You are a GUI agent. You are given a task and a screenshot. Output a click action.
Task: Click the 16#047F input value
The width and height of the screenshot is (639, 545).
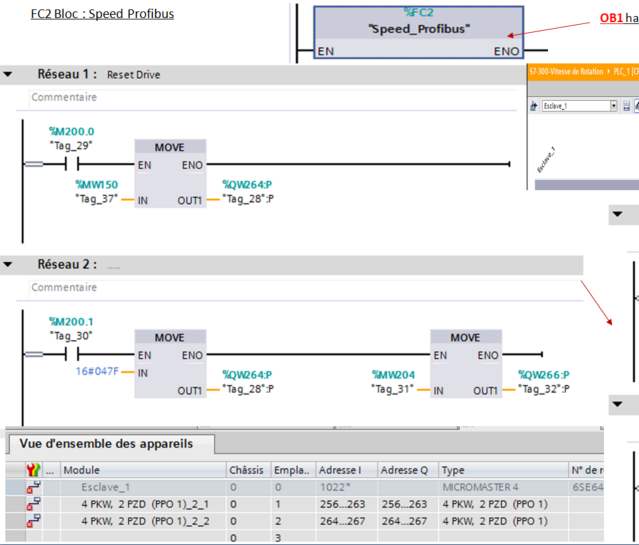pos(97,372)
